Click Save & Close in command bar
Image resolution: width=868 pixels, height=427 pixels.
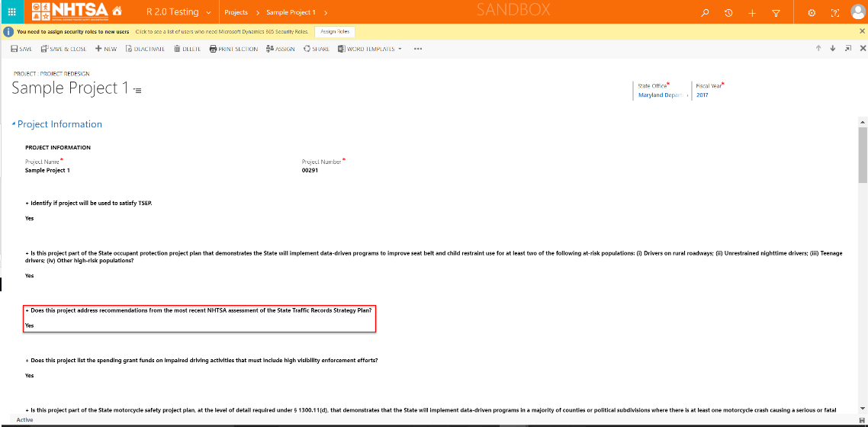pos(63,49)
